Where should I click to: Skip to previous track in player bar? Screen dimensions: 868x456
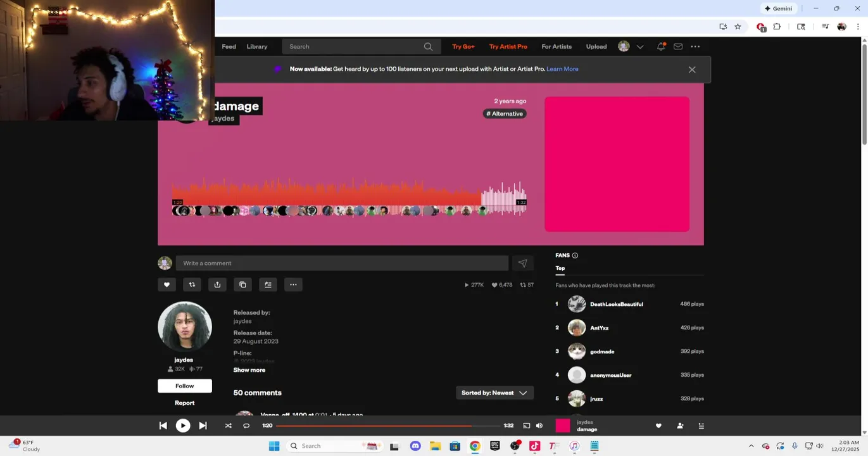(163, 426)
